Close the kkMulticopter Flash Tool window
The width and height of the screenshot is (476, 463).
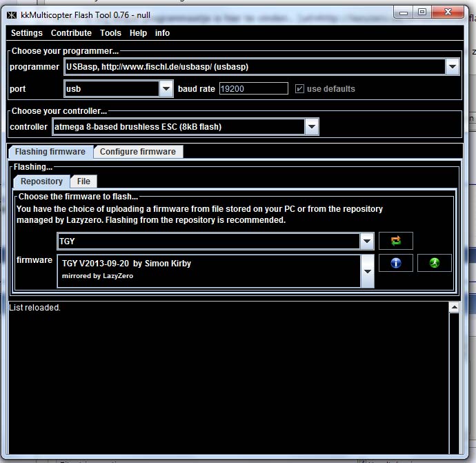click(448, 12)
